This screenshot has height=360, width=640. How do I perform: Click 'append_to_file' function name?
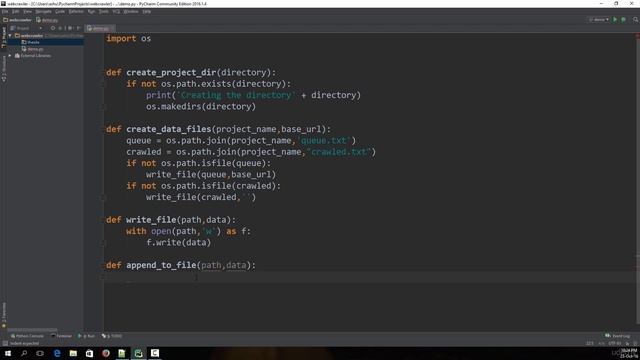tap(161, 265)
